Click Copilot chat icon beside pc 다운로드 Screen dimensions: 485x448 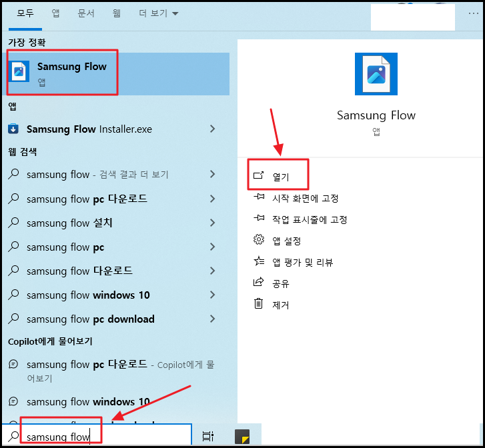click(x=13, y=364)
